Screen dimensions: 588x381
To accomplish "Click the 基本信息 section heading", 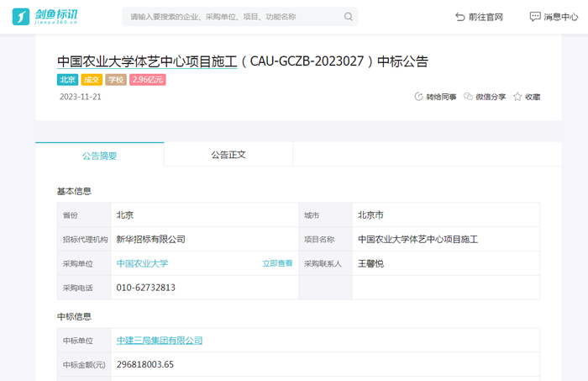I will point(74,192).
